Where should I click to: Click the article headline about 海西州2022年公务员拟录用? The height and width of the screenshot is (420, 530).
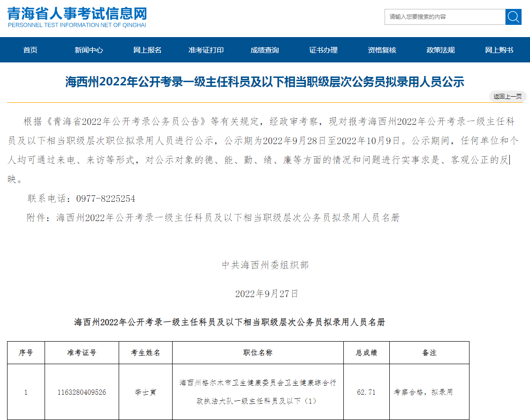[x=265, y=82]
